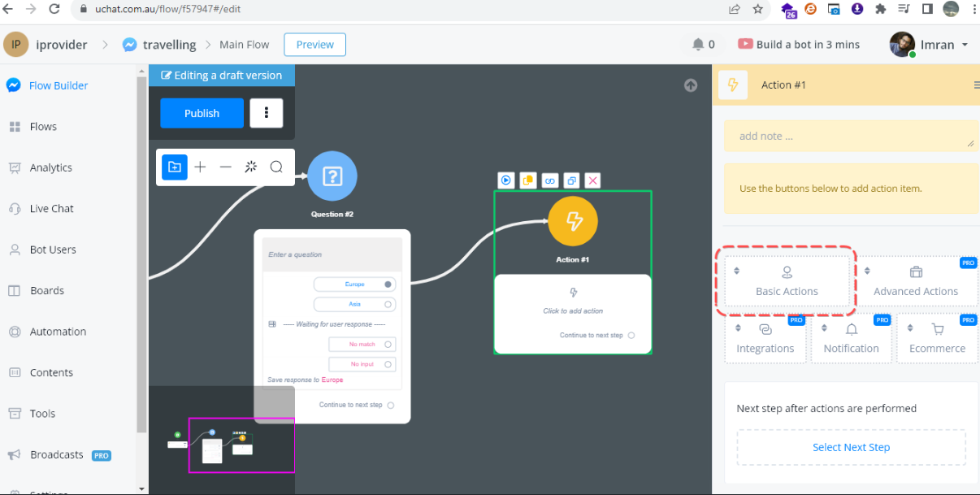This screenshot has width=980, height=495.
Task: Click the canvas search magnifier icon
Action: click(276, 167)
